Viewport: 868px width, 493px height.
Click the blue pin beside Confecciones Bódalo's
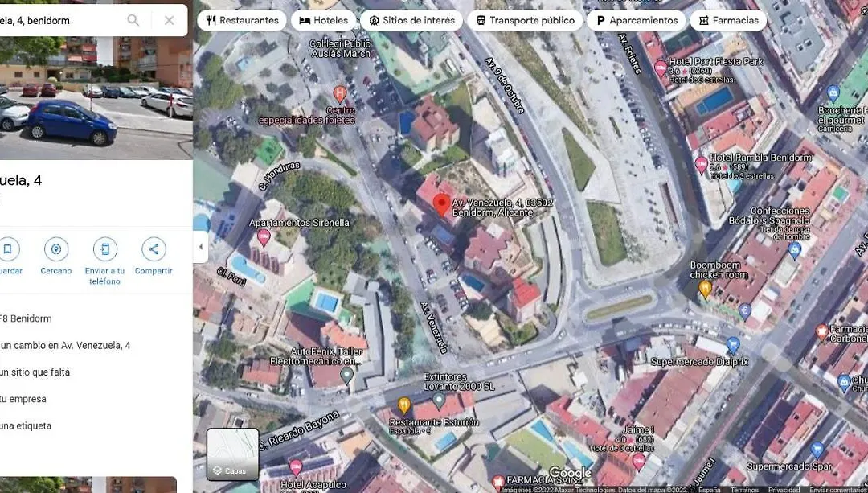(794, 250)
